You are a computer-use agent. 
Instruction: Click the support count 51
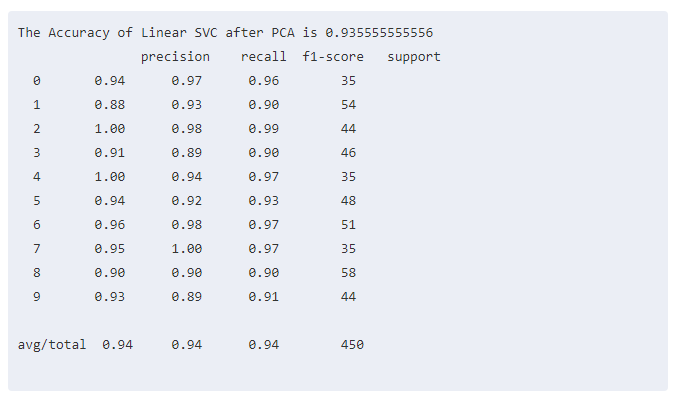[x=348, y=225]
